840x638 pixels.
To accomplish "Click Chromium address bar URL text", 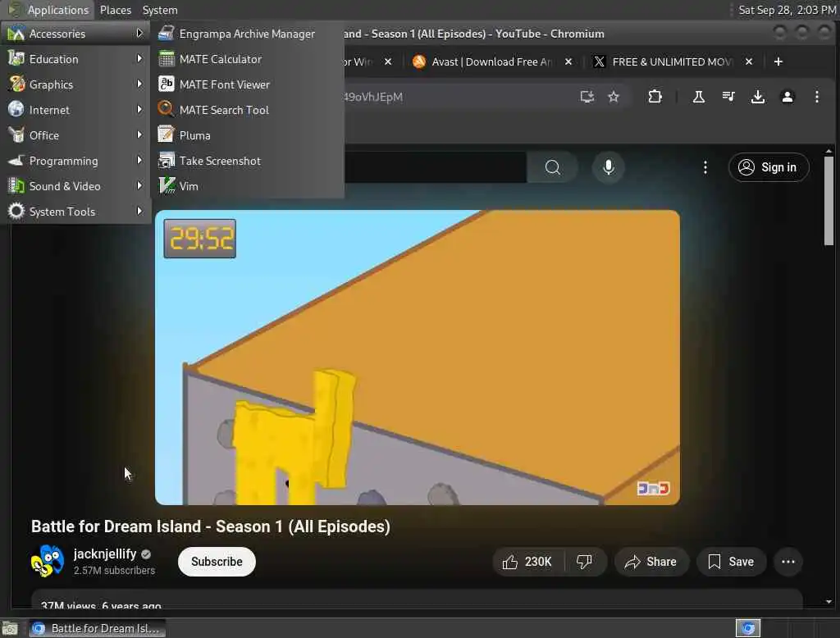I will pyautogui.click(x=373, y=97).
